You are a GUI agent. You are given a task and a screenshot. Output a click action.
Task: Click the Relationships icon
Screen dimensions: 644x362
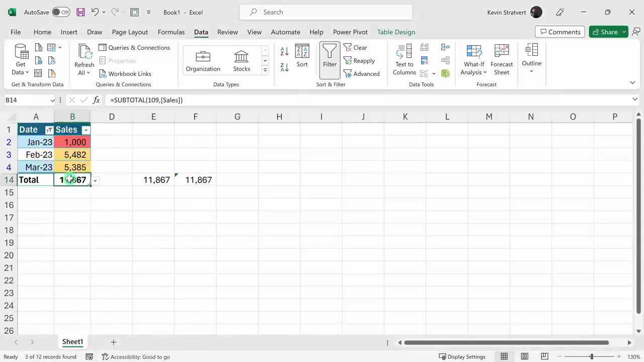[x=445, y=60]
